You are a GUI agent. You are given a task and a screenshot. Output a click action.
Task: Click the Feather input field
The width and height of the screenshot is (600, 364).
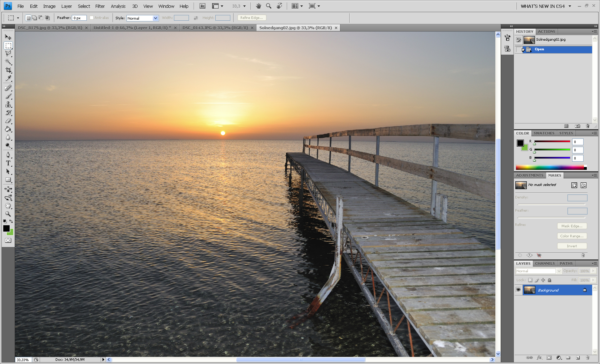[79, 18]
